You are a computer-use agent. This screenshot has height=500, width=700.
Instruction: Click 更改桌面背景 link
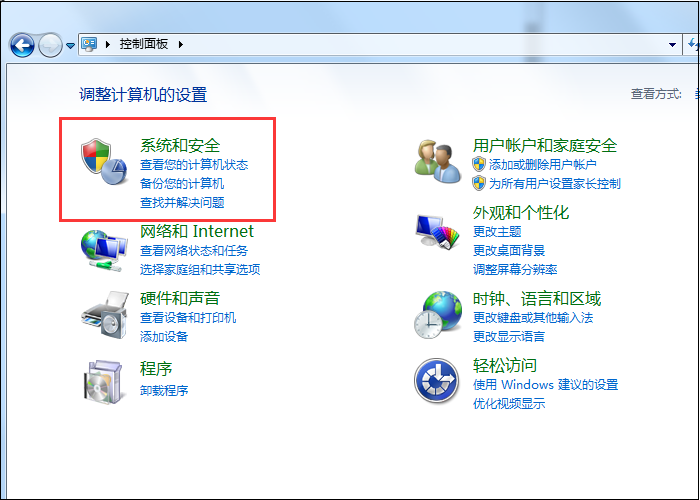(509, 250)
